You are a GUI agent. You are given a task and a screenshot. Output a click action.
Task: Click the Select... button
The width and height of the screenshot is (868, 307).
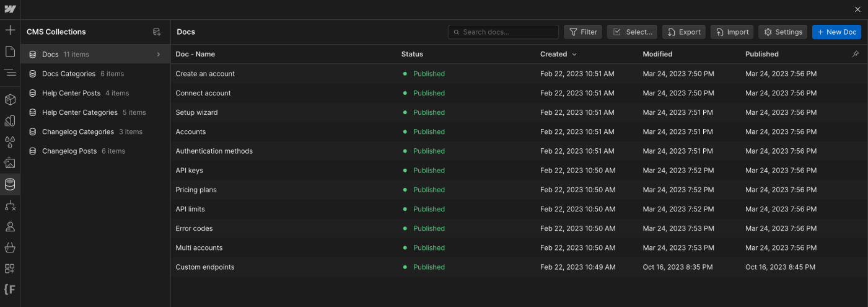pos(632,32)
